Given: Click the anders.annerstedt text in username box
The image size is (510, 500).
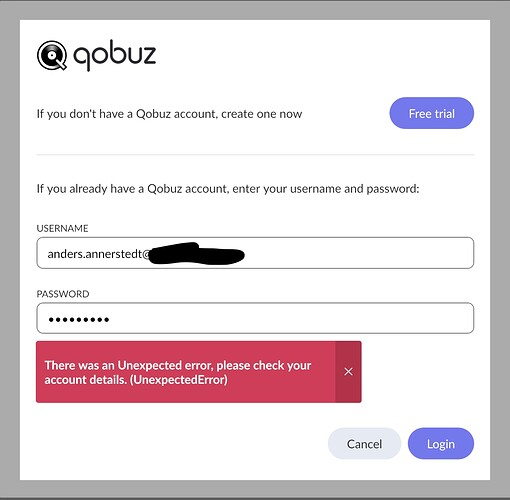Looking at the screenshot, I should click(95, 254).
